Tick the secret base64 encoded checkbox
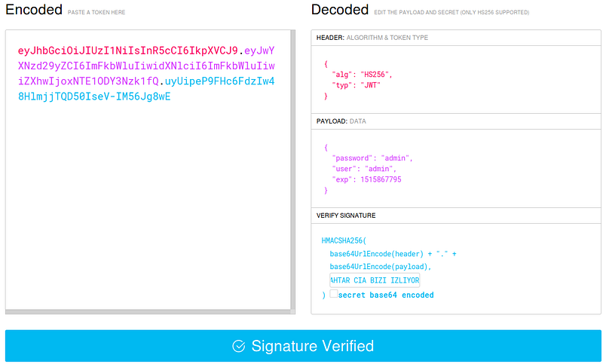 (x=334, y=294)
